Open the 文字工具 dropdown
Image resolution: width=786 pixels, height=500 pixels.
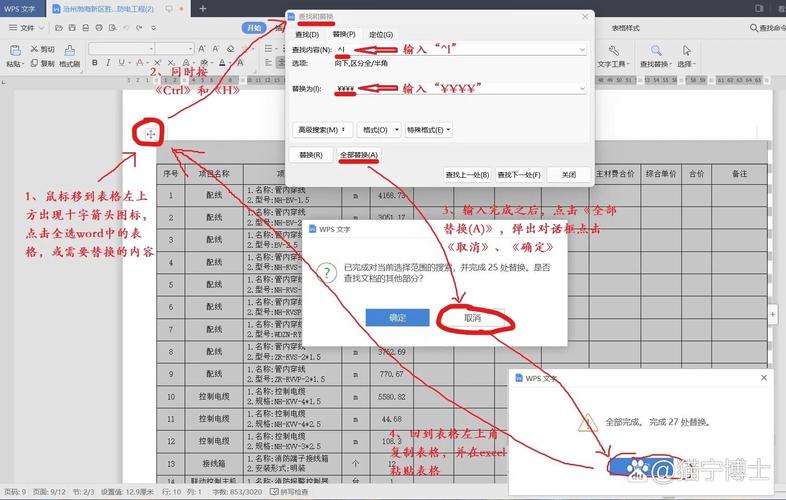[x=613, y=64]
